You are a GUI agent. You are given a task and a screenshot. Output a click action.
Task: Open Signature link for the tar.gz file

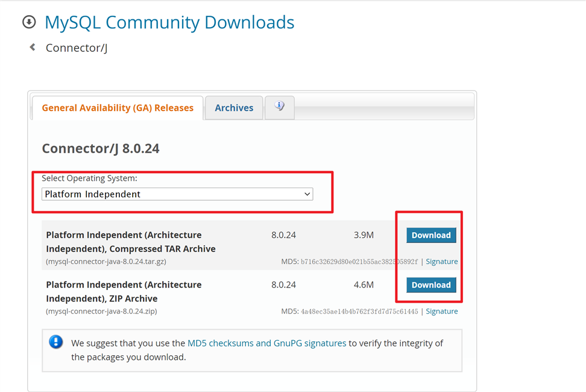[x=442, y=261]
